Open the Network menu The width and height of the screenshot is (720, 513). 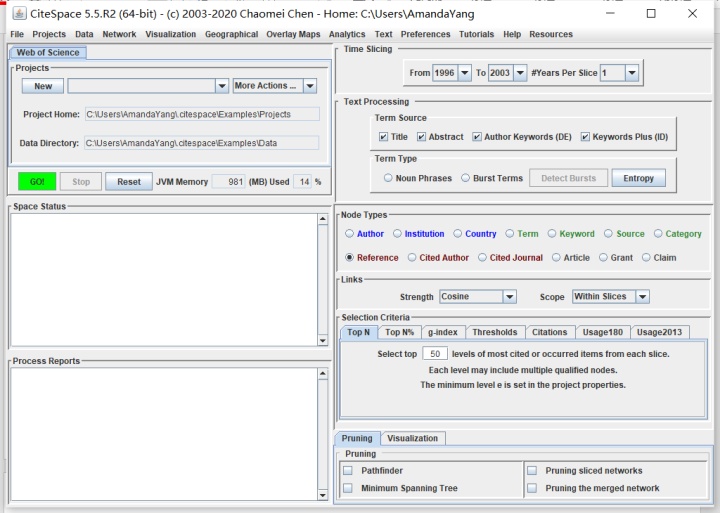click(x=119, y=34)
